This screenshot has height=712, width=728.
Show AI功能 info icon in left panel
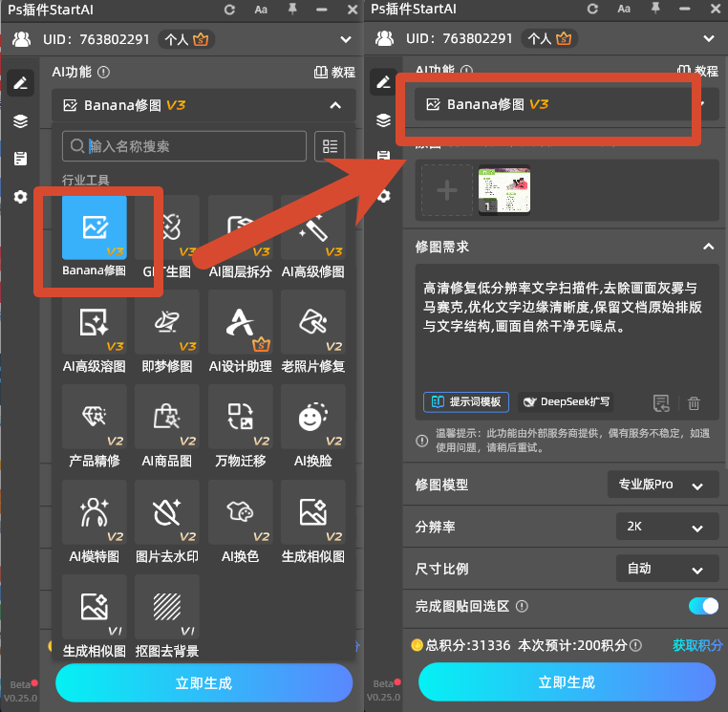(x=103, y=72)
